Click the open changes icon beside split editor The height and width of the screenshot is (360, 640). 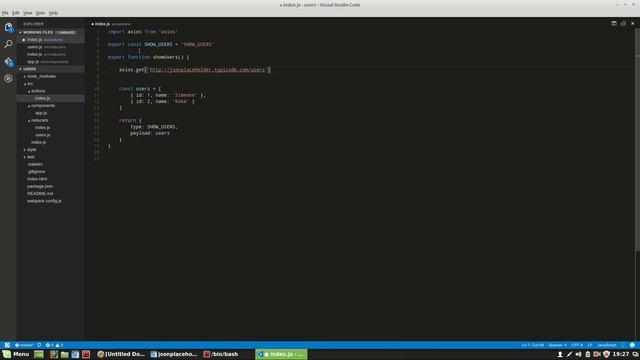[x=623, y=24]
